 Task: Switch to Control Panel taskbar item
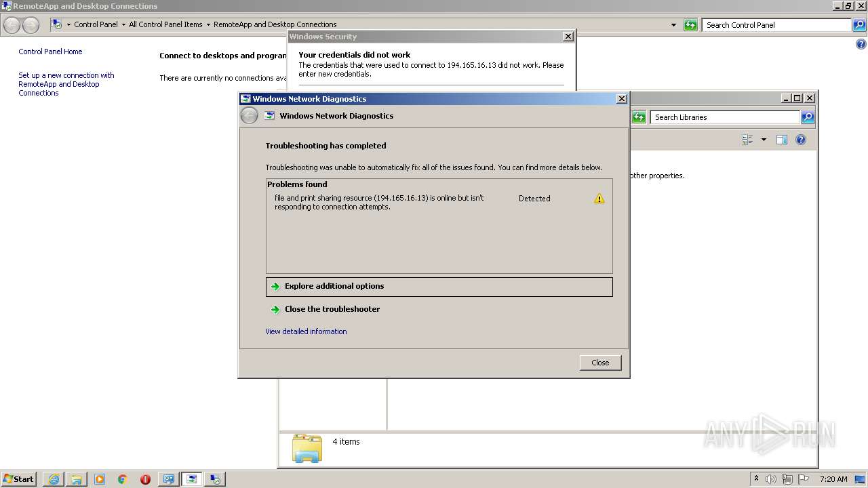tap(169, 479)
